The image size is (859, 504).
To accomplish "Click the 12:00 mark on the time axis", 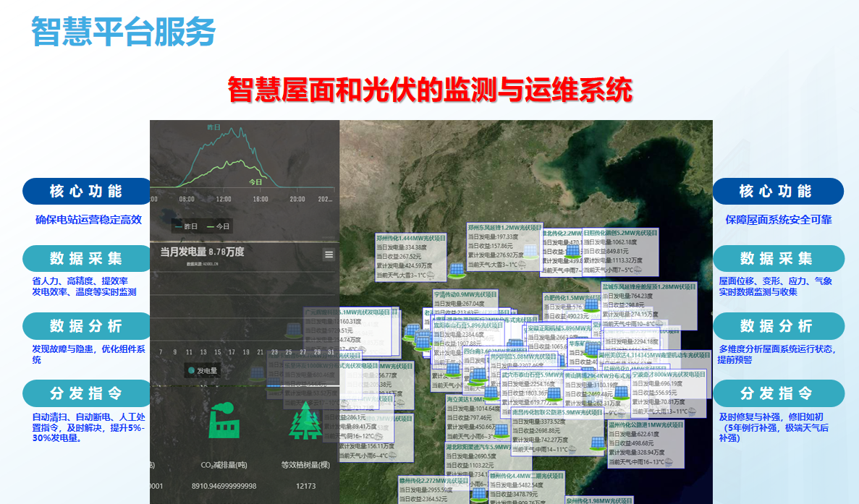I will coord(223,199).
